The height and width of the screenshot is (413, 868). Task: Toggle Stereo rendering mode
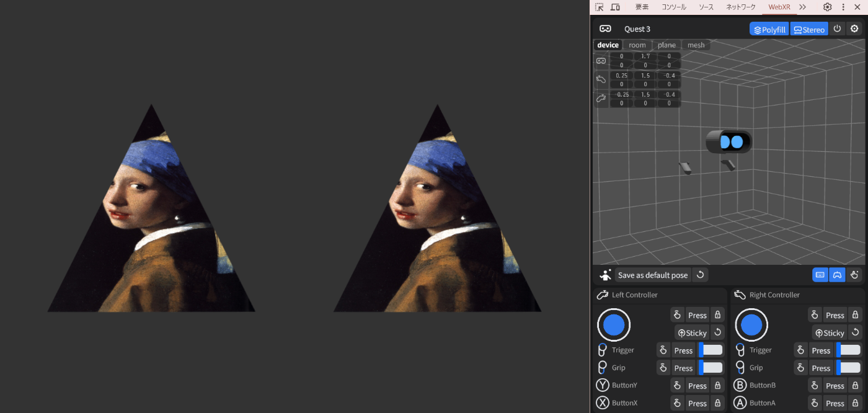coord(809,29)
